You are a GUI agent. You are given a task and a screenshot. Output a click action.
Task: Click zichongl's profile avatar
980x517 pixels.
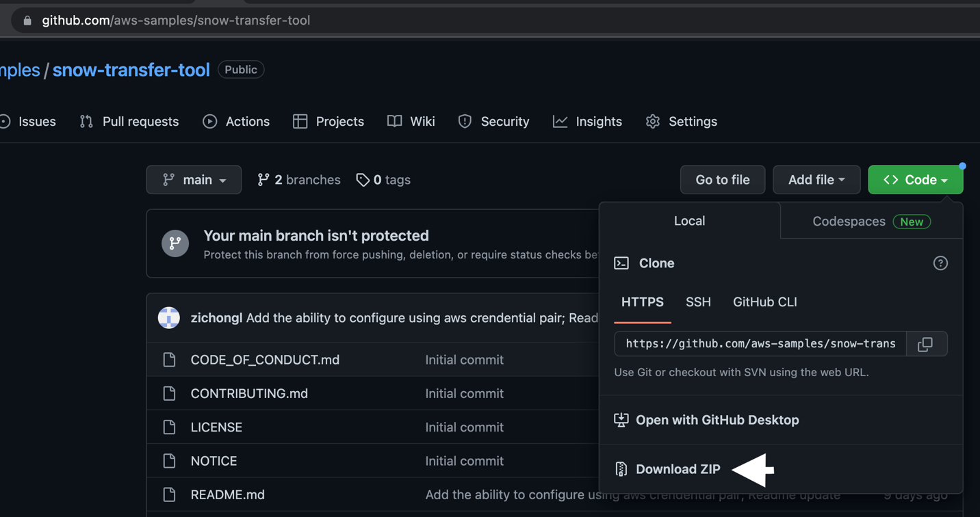pyautogui.click(x=168, y=317)
